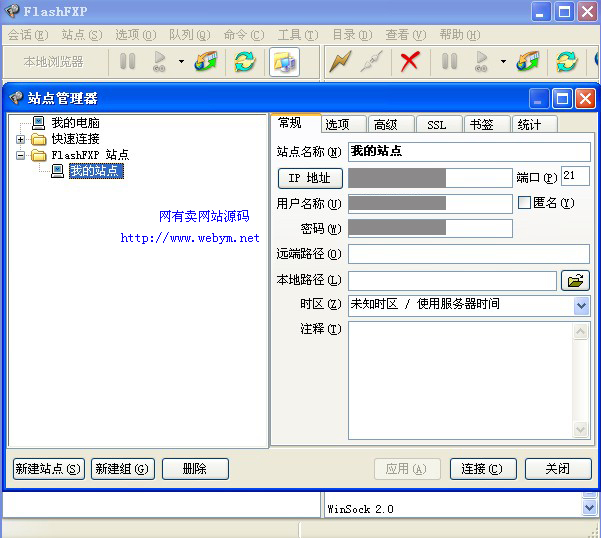Click the 应用 button
Screen dimensions: 601x538
pos(407,469)
